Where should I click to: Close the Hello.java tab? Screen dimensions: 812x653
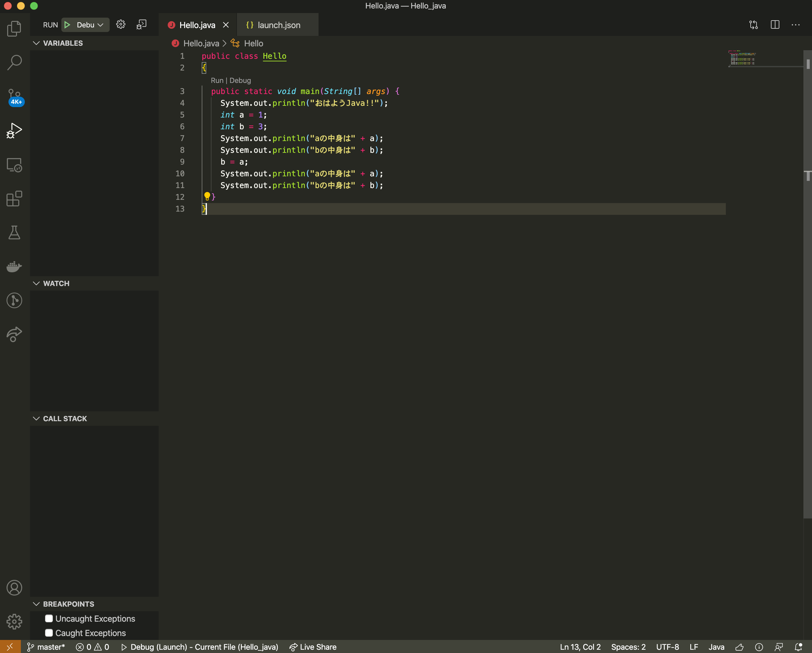point(226,25)
